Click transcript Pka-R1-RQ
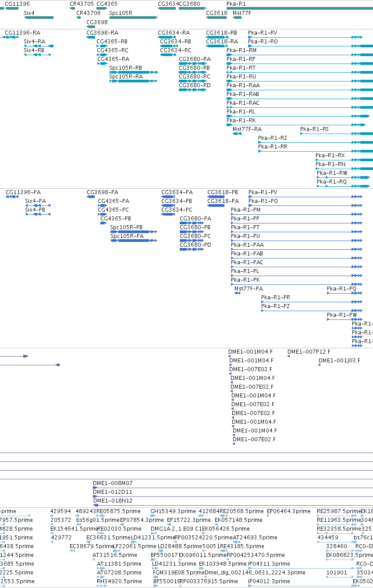This screenshot has width=373, height=588. coord(332,182)
